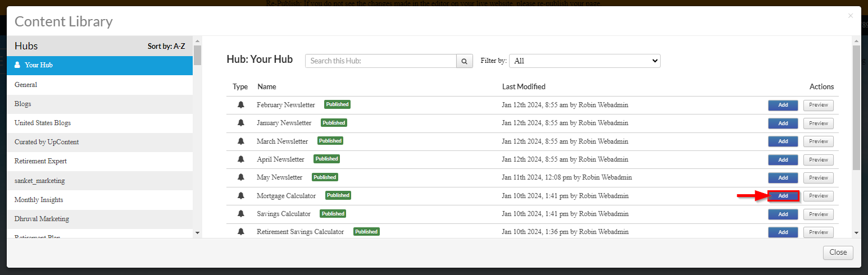The width and height of the screenshot is (868, 275).
Task: Select Your Hub in the hubs list
Action: [x=99, y=65]
